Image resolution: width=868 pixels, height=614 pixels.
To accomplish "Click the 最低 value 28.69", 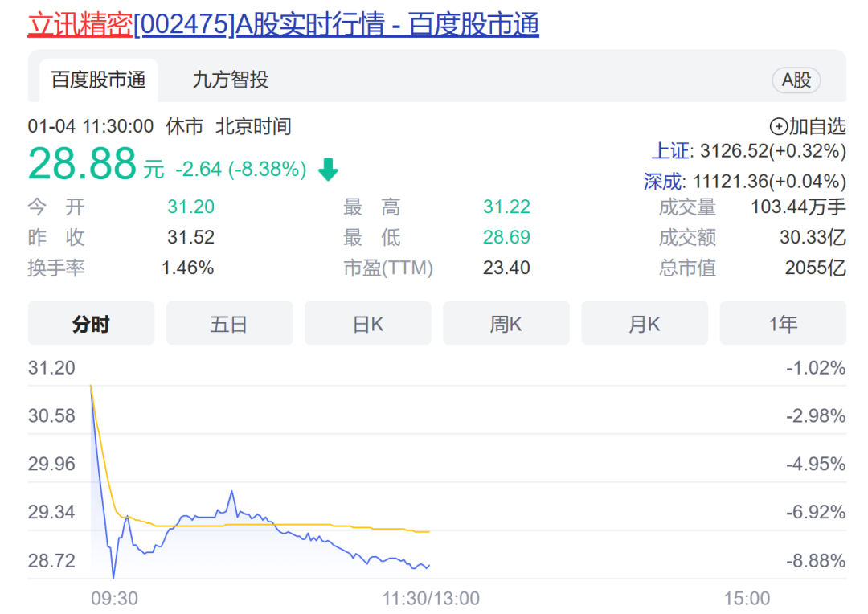I will click(506, 237).
